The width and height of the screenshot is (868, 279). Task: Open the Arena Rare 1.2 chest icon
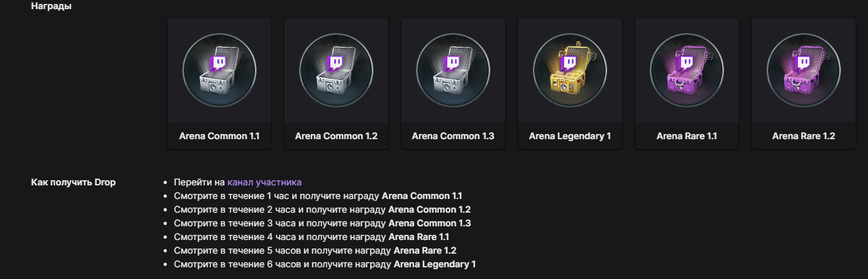tap(804, 70)
